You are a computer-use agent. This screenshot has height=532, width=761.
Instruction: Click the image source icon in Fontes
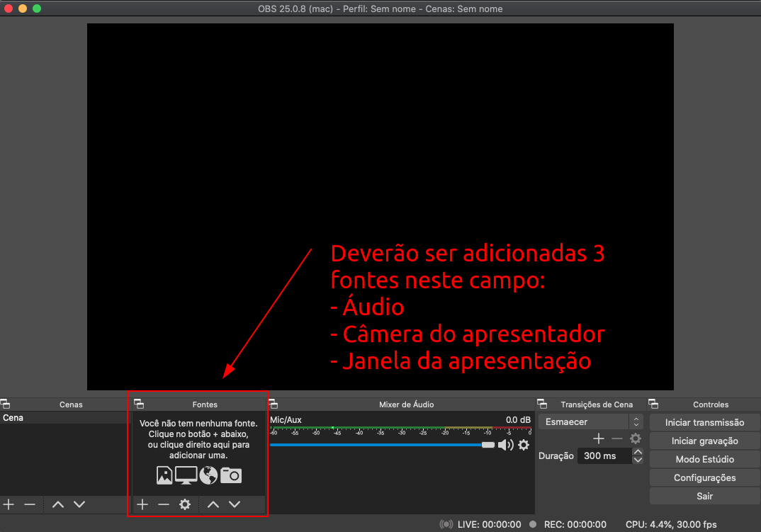point(164,475)
